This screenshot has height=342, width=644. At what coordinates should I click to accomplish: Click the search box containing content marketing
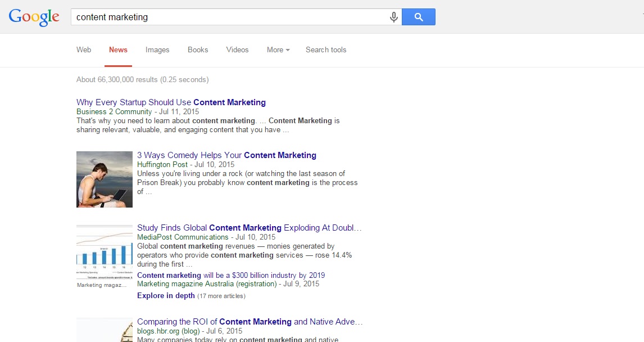(x=229, y=17)
